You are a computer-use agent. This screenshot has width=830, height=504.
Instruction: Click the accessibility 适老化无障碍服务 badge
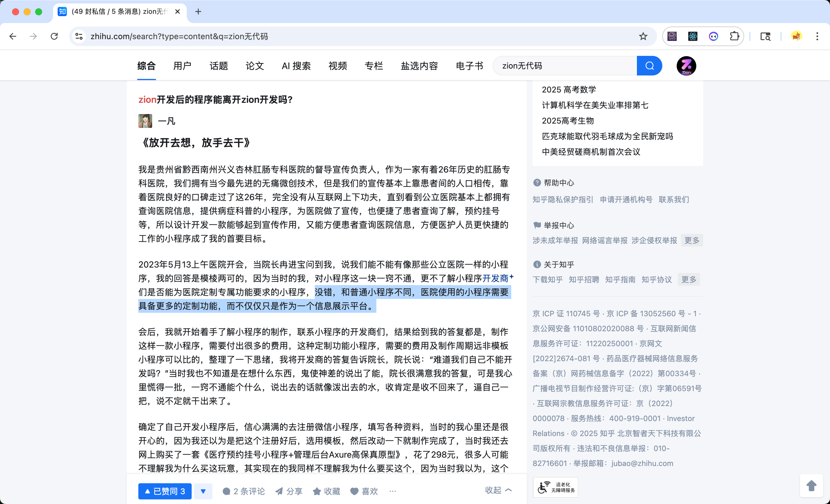[555, 487]
